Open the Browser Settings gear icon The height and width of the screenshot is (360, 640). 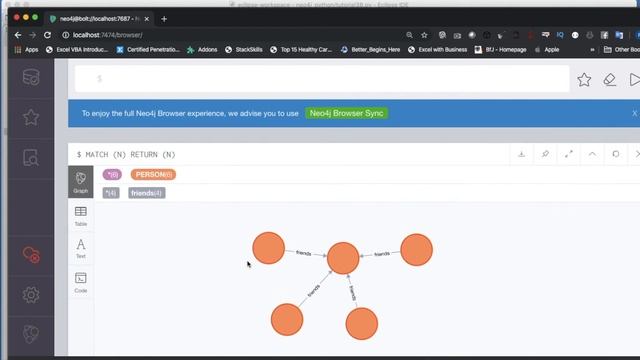pyautogui.click(x=31, y=295)
